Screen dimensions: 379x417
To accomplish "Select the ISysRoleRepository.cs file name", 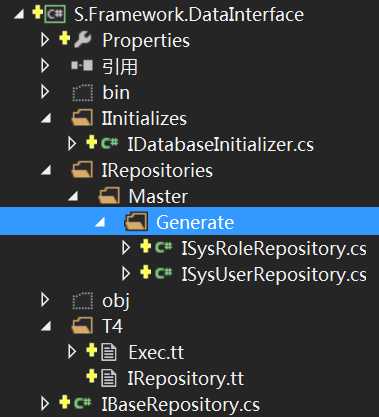I will (x=274, y=249).
